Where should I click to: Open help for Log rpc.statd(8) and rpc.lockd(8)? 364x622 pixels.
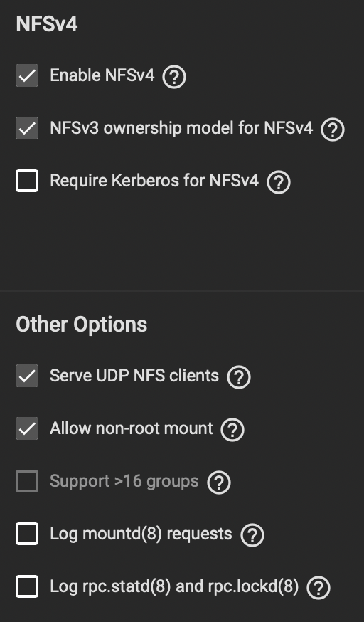point(318,588)
